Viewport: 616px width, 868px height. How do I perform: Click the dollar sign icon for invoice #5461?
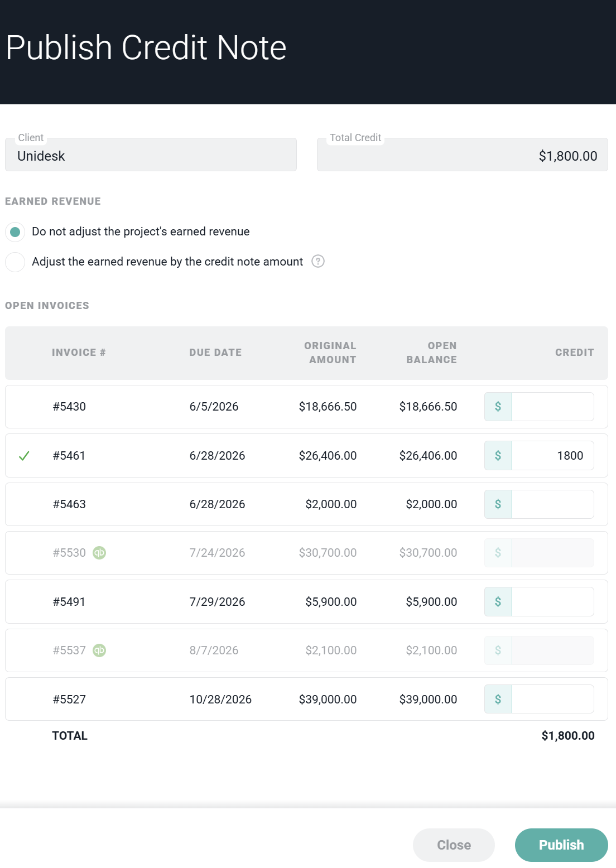coord(498,456)
